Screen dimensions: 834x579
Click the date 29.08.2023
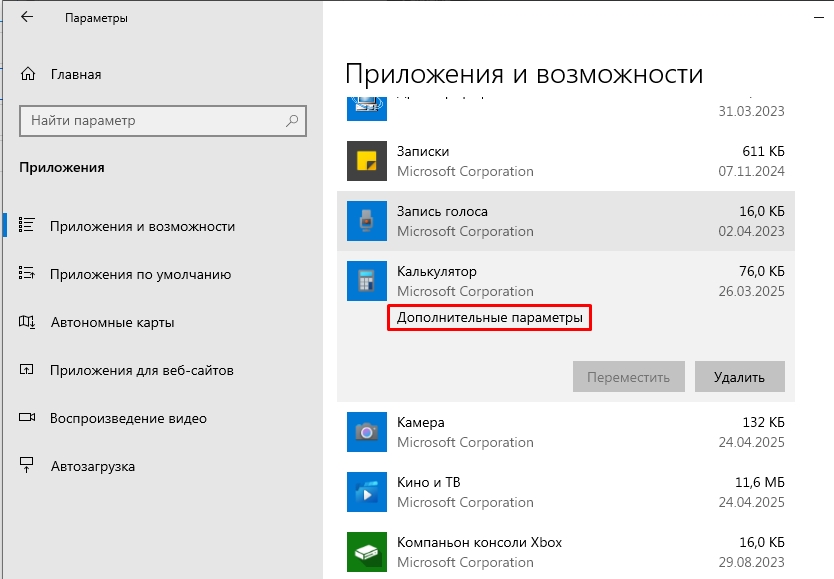point(751,562)
